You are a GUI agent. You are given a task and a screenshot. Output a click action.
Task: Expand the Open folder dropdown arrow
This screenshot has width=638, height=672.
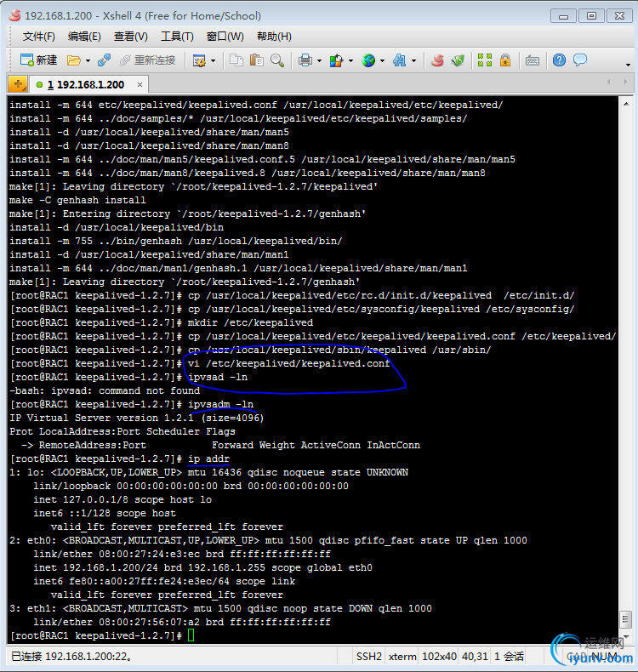[x=88, y=61]
